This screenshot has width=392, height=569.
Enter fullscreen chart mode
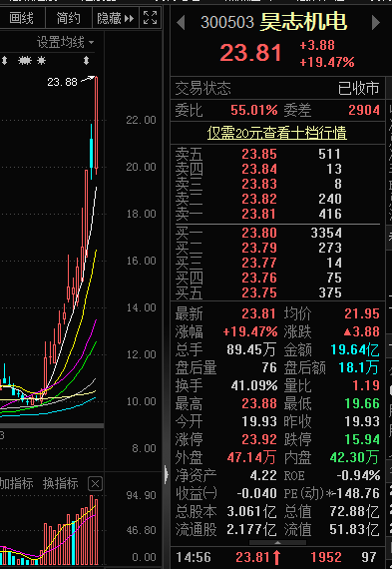click(x=151, y=18)
